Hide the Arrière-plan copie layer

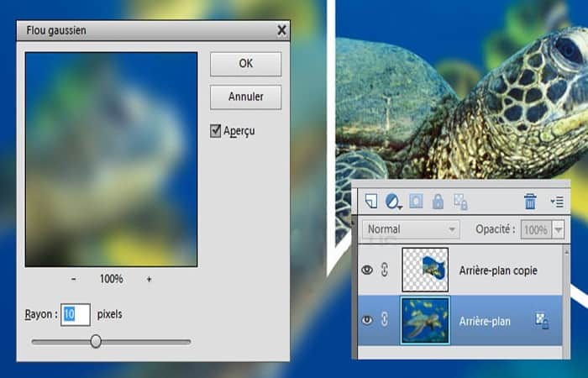click(x=367, y=270)
